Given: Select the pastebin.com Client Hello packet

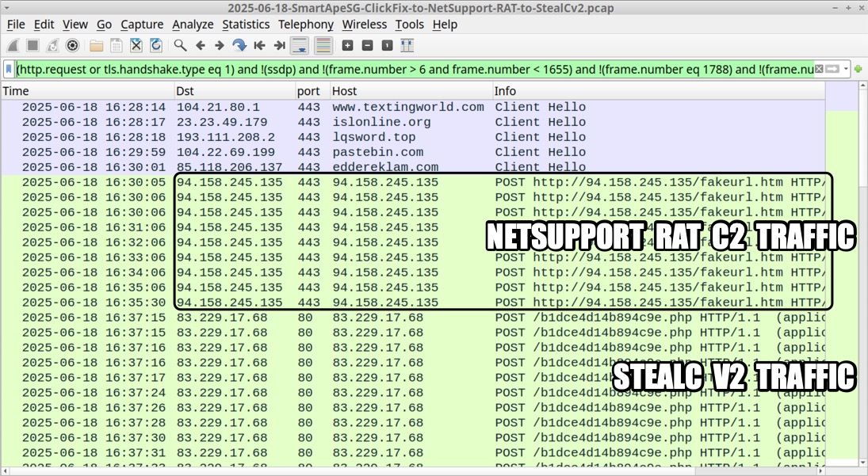Looking at the screenshot, I should [x=413, y=152].
